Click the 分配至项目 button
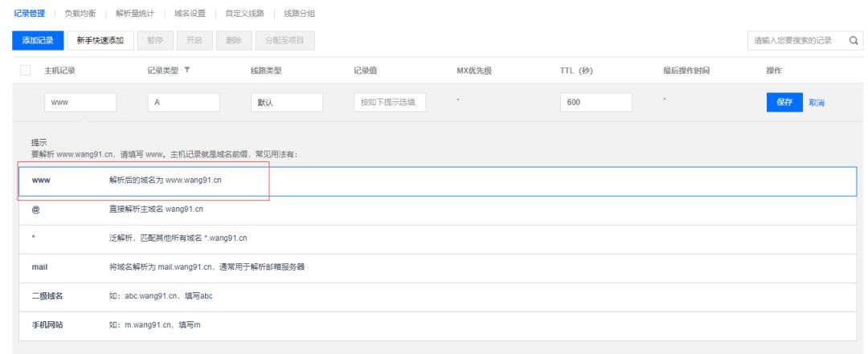868x354 pixels. coord(285,40)
